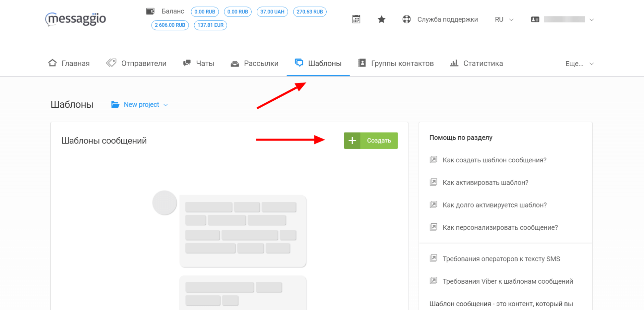644x310 pixels.
Task: Click the contact book icon beside Группы контактов
Action: pyautogui.click(x=362, y=63)
